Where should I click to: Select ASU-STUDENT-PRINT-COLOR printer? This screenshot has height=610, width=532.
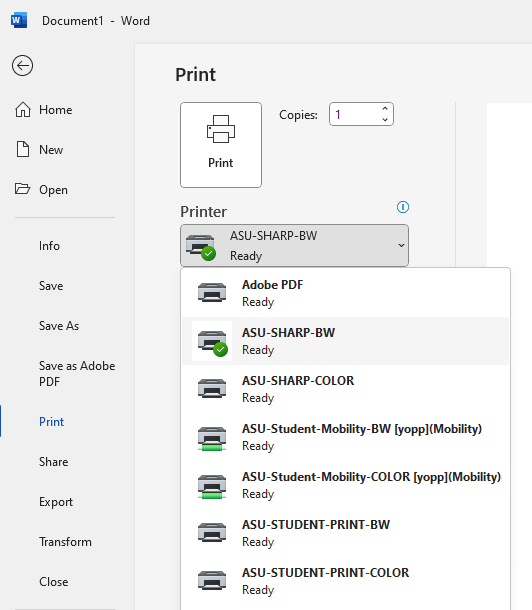pyautogui.click(x=345, y=581)
